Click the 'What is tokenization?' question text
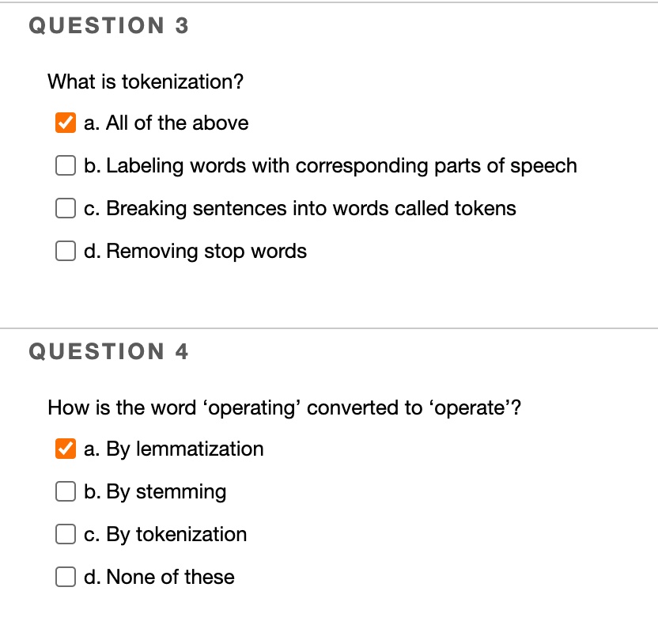 pos(146,81)
